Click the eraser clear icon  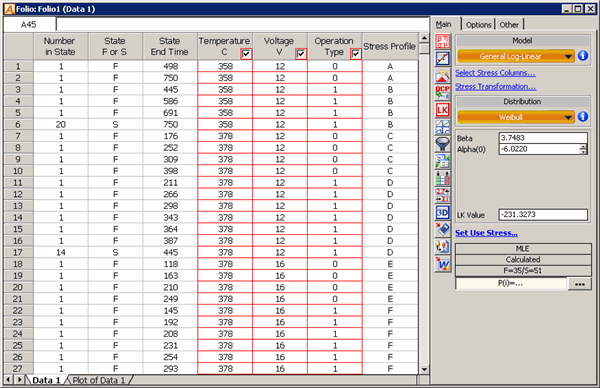[442, 230]
